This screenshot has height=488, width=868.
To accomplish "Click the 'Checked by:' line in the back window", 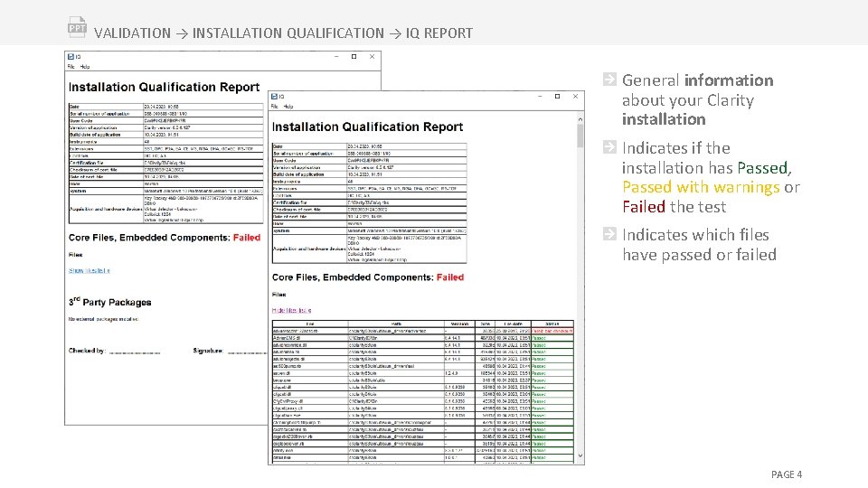I will 115,351.
